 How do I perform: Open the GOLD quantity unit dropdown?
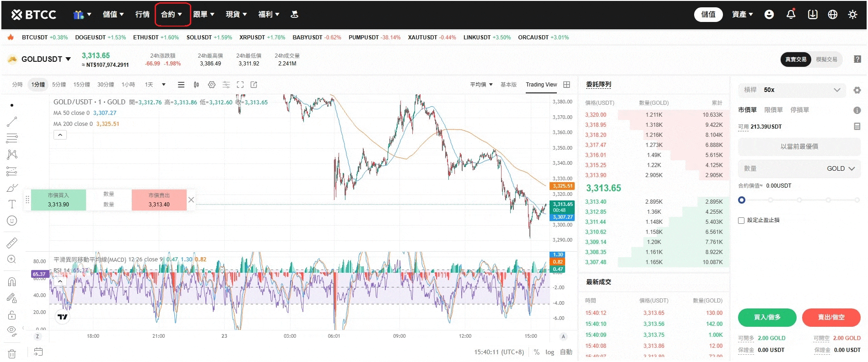click(x=841, y=168)
